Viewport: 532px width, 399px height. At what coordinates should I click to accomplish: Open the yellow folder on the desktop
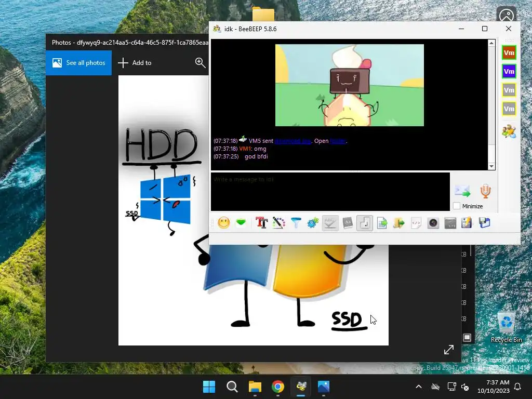click(263, 14)
